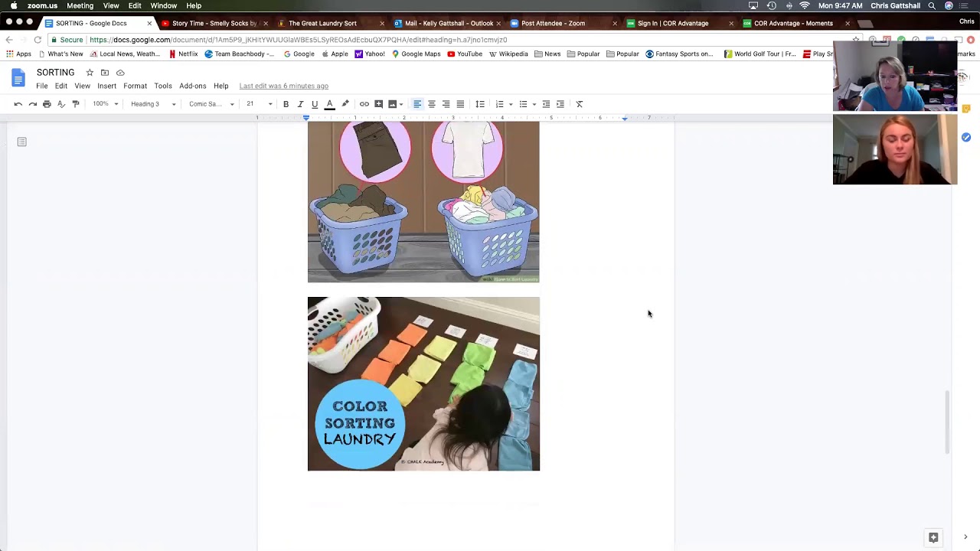Image resolution: width=980 pixels, height=551 pixels.
Task: Activate the paint format tool
Action: point(76,104)
